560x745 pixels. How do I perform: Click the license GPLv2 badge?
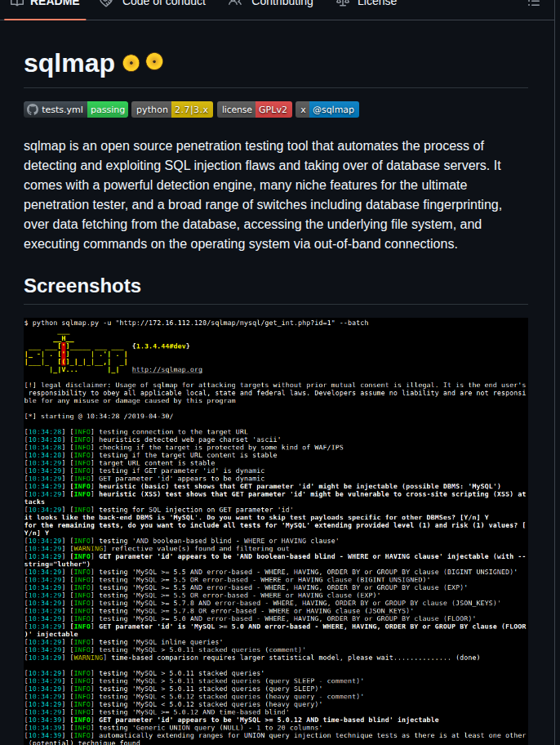[255, 109]
